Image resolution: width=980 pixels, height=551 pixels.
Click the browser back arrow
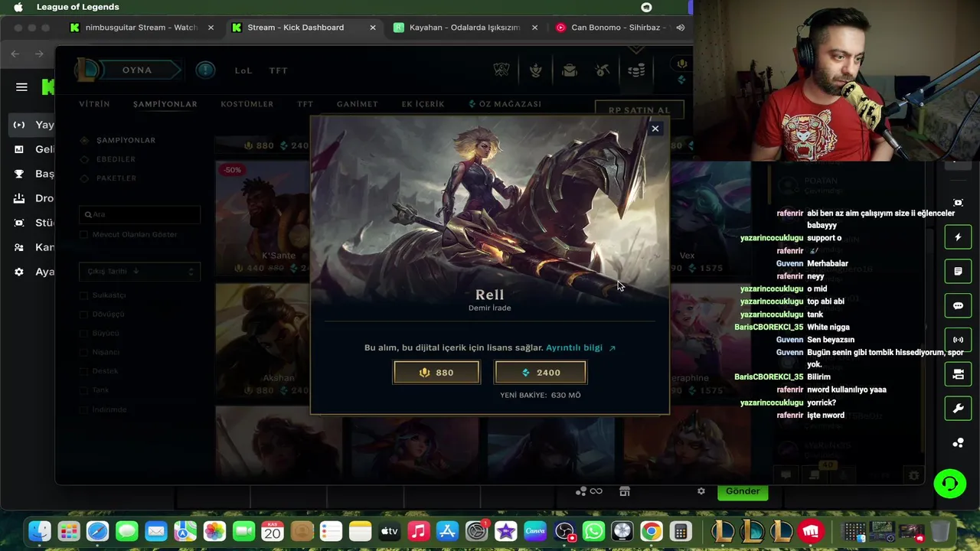15,54
